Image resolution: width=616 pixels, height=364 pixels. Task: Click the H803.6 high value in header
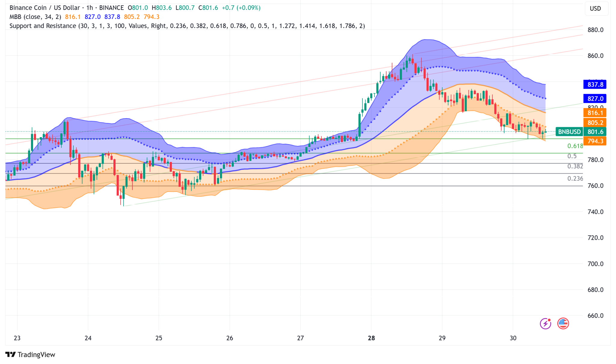pos(162,8)
